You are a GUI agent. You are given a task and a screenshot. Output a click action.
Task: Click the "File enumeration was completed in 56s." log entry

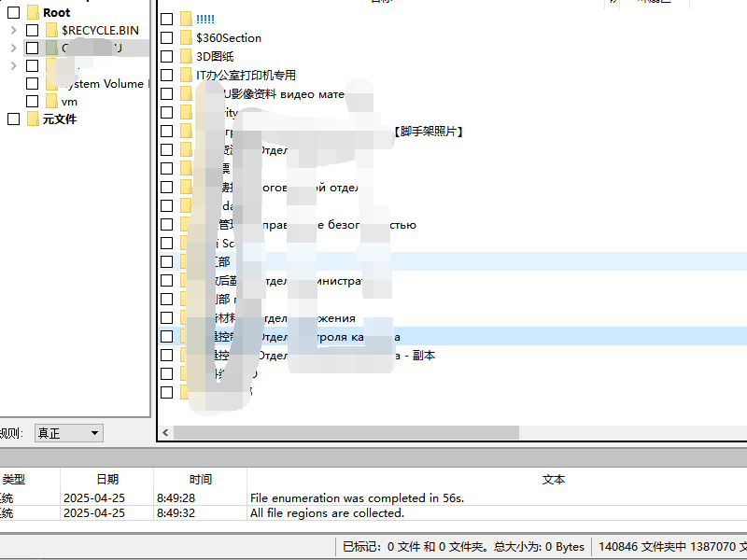point(358,498)
